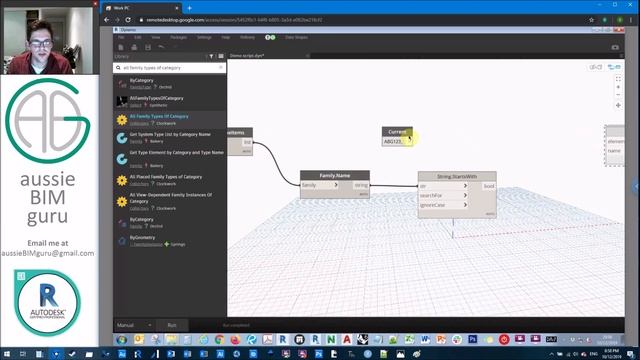Select the ByCategory FamilyType result

[x=170, y=83]
